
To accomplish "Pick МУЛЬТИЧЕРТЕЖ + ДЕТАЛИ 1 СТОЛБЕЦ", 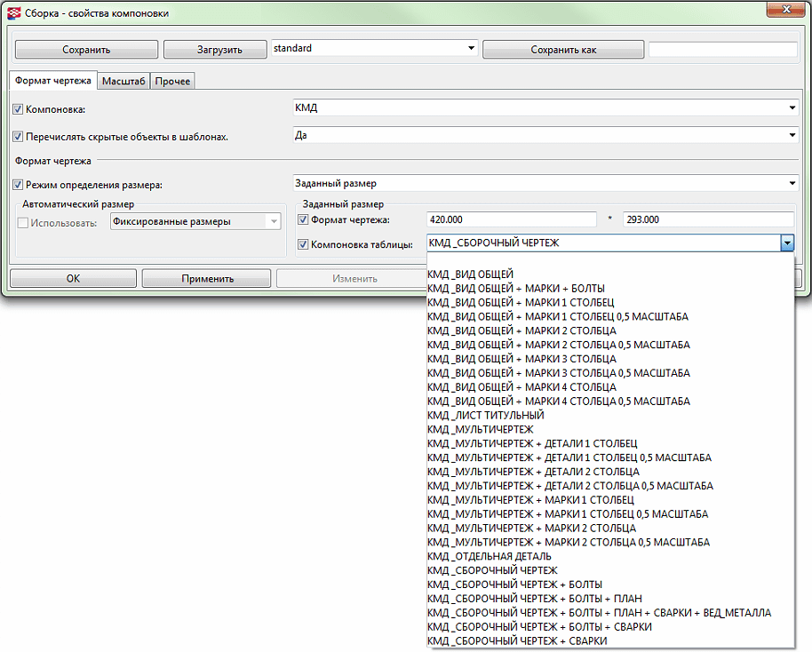I will pos(610,444).
